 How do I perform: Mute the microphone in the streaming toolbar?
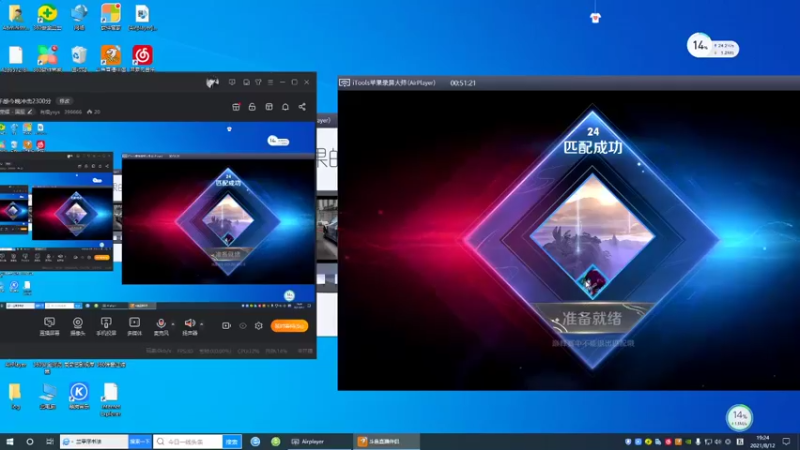click(161, 326)
